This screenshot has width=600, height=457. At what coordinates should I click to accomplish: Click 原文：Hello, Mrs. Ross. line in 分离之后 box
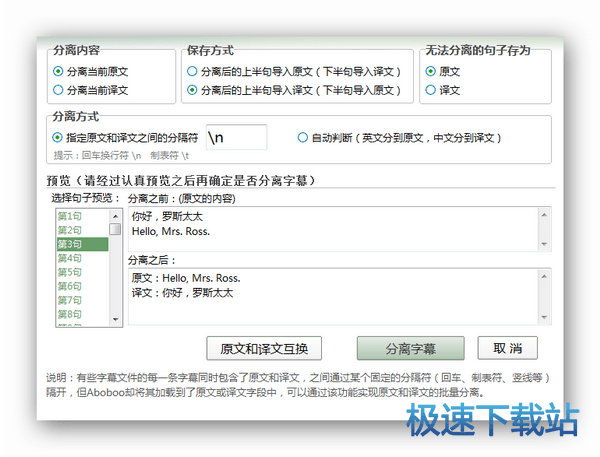[x=186, y=278]
